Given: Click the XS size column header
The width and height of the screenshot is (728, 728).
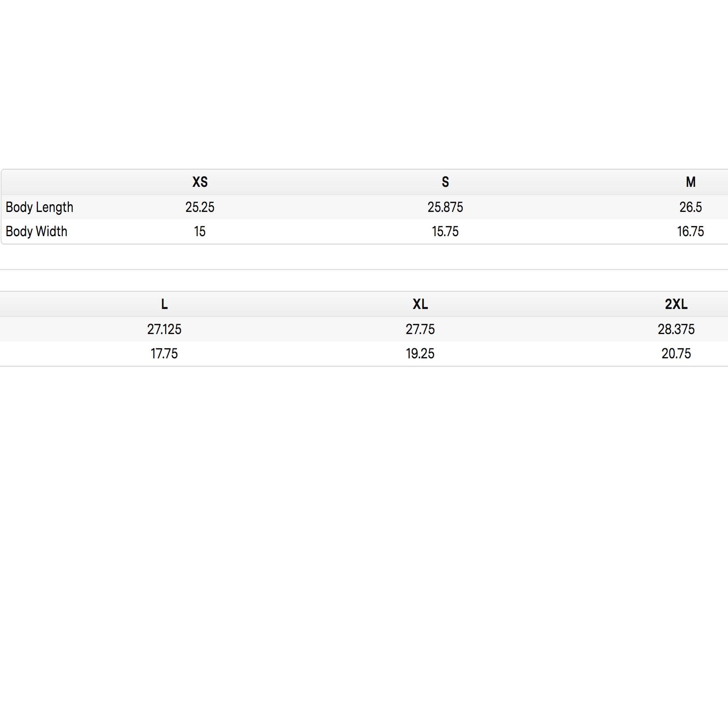Looking at the screenshot, I should pos(200,182).
